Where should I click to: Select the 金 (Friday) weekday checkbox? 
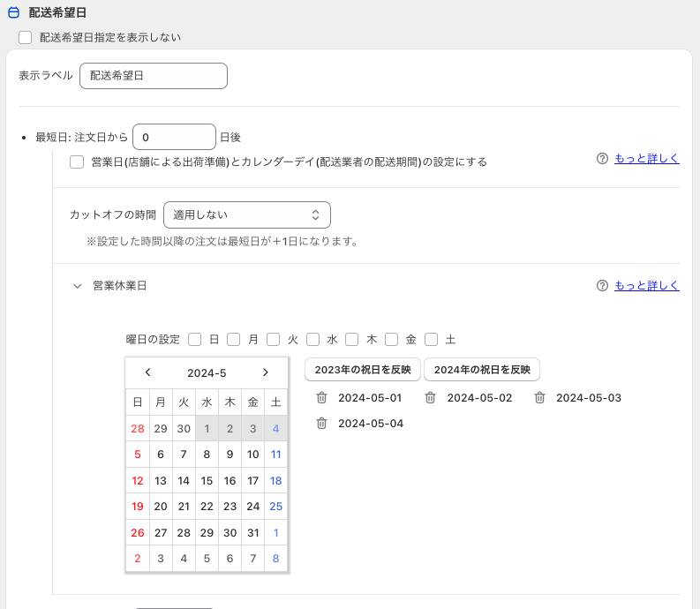[x=392, y=339]
